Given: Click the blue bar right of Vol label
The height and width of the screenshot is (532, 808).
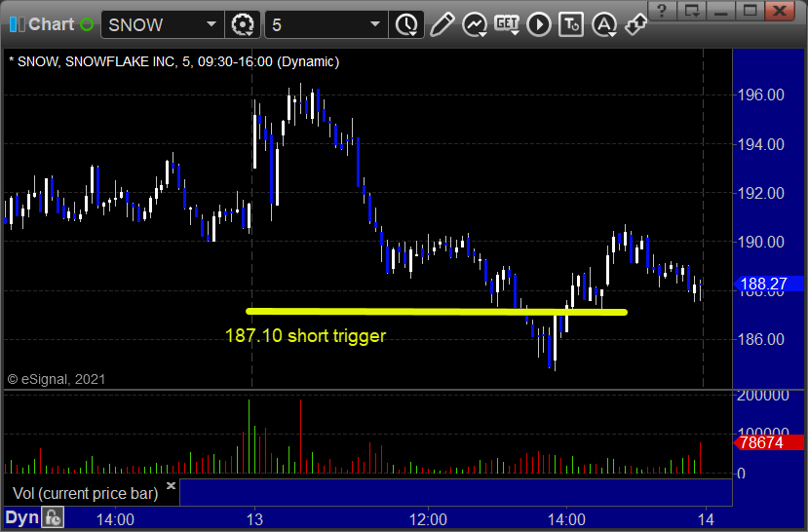Looking at the screenshot, I should 455,492.
